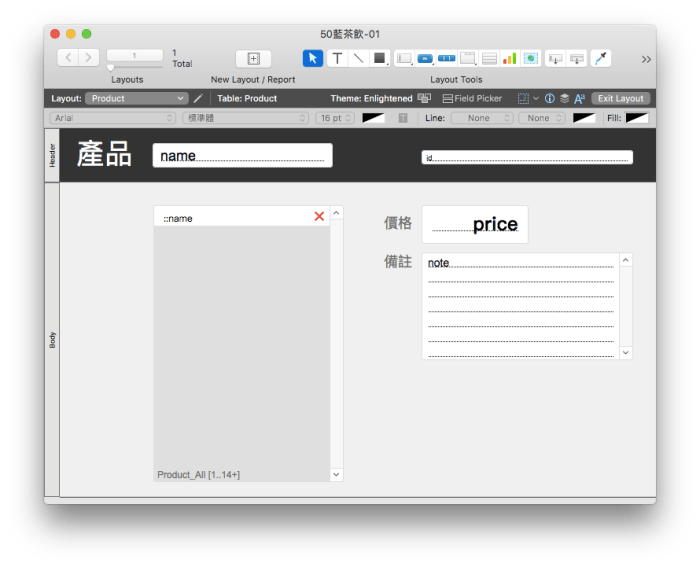Select the arrow selection tool
The height and width of the screenshot is (567, 700).
click(313, 58)
